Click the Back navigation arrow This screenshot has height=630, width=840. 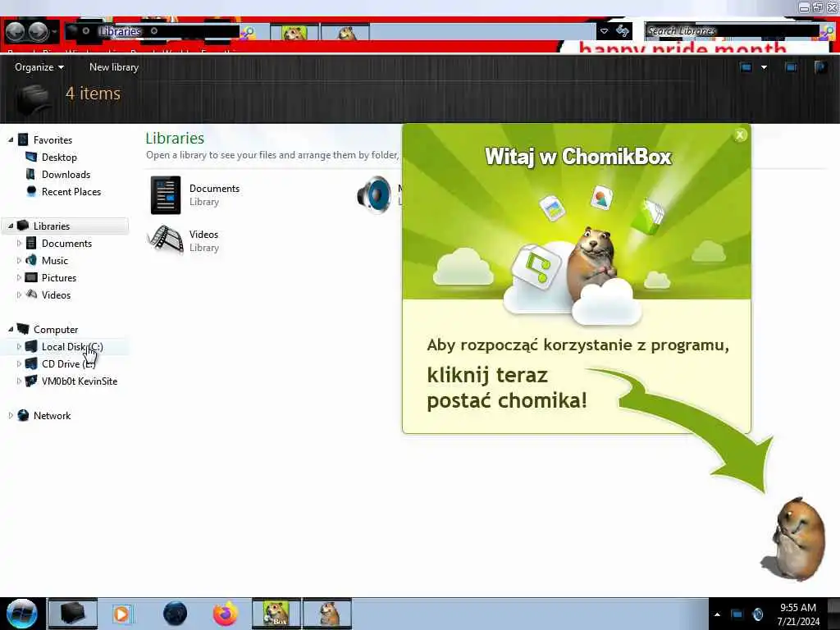pyautogui.click(x=15, y=32)
